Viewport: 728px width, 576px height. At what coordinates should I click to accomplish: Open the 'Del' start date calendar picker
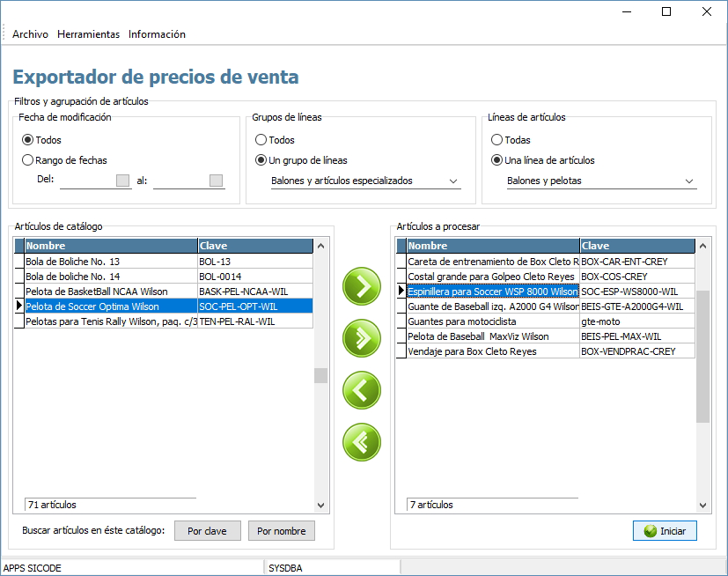click(x=123, y=181)
